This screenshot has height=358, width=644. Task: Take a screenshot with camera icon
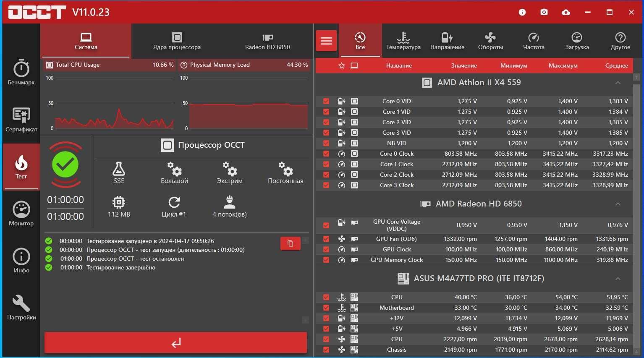[x=544, y=12]
